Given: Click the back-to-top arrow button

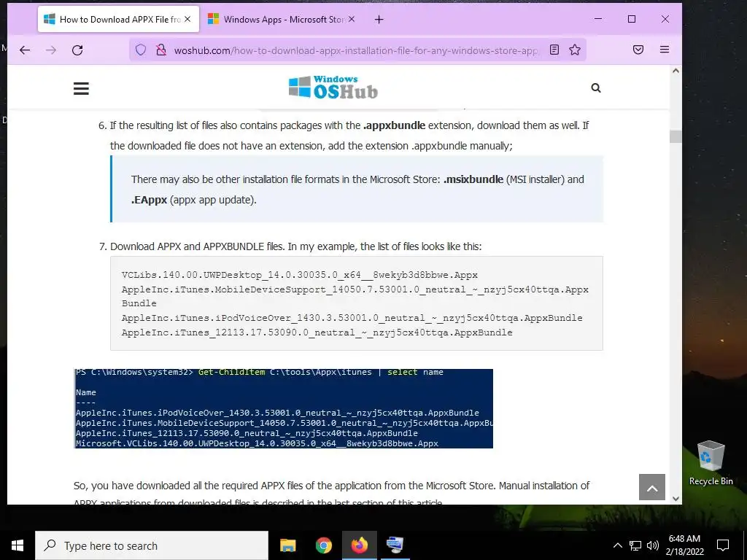Looking at the screenshot, I should click(652, 487).
